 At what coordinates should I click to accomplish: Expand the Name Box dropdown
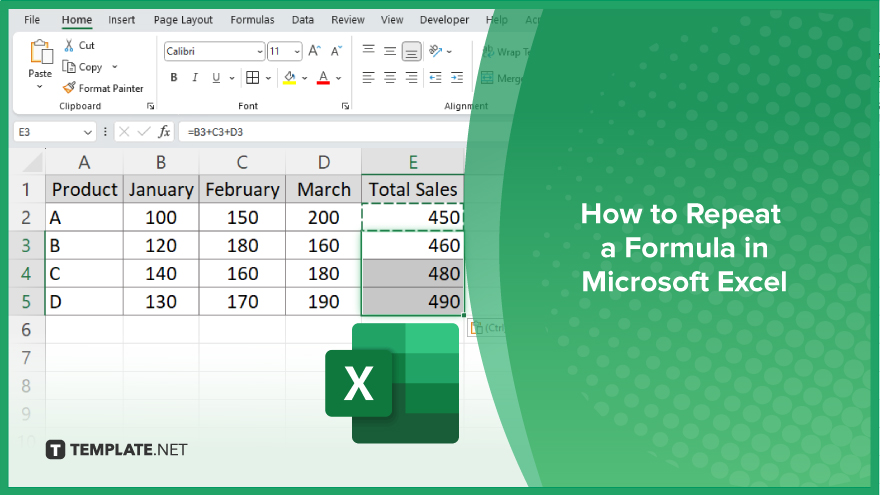coord(88,132)
